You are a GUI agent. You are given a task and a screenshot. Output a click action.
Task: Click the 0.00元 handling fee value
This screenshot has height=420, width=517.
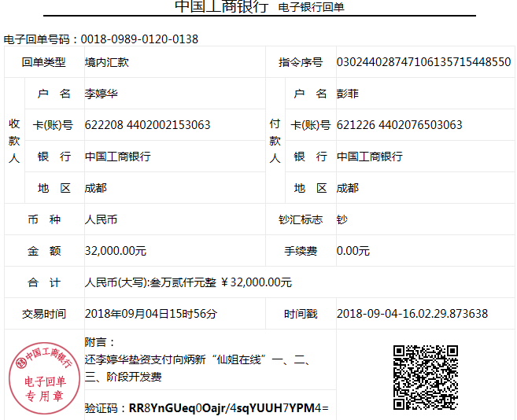point(353,251)
